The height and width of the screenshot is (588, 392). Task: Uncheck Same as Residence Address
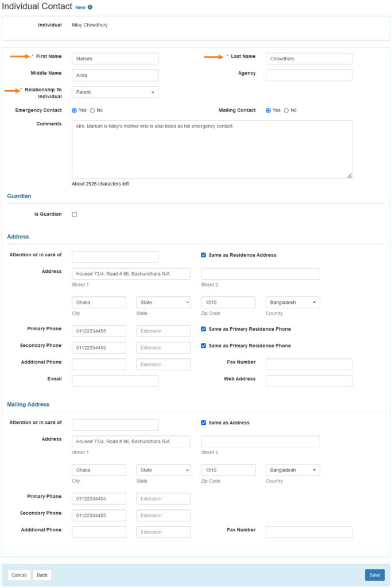tap(204, 255)
